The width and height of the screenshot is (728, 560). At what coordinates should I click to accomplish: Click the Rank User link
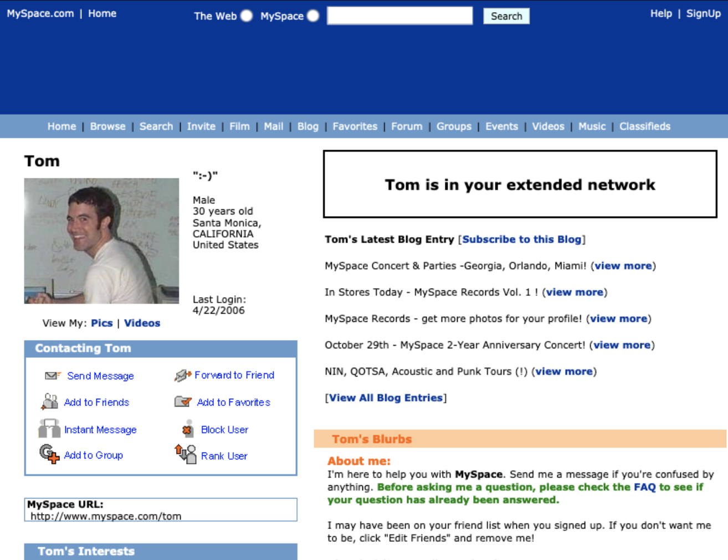pos(224,456)
